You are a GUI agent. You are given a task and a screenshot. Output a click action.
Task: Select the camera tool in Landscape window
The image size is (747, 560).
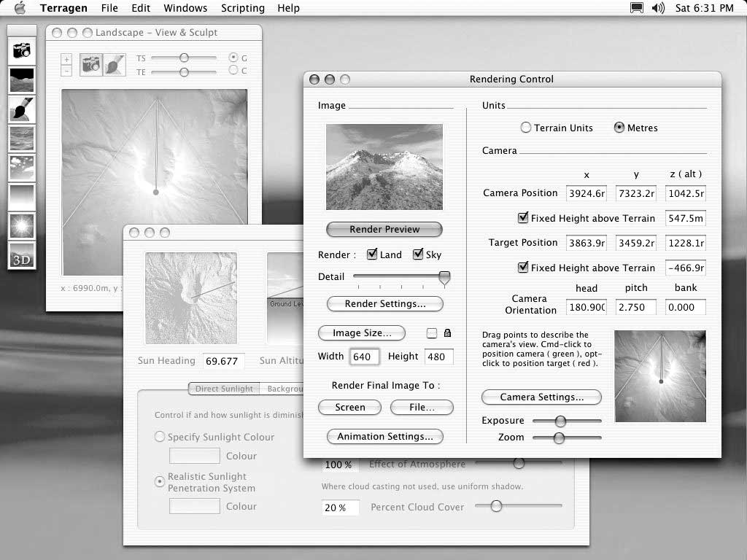90,65
